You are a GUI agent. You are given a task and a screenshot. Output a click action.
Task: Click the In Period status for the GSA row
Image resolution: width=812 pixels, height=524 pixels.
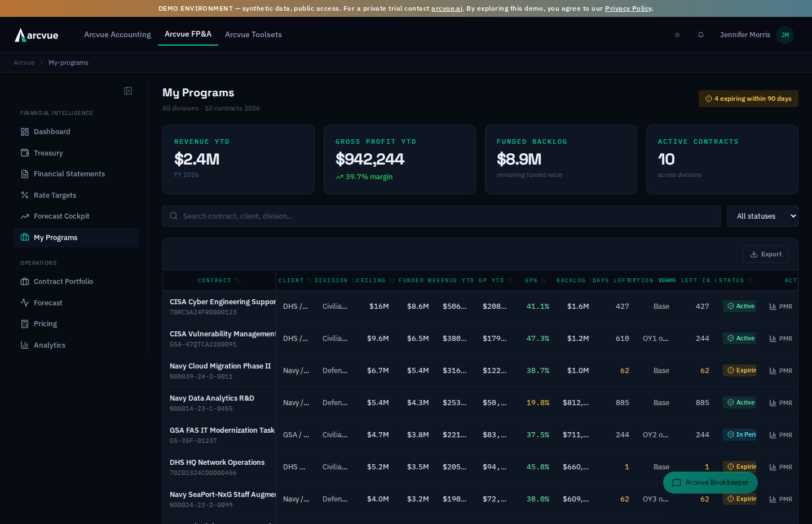point(740,435)
